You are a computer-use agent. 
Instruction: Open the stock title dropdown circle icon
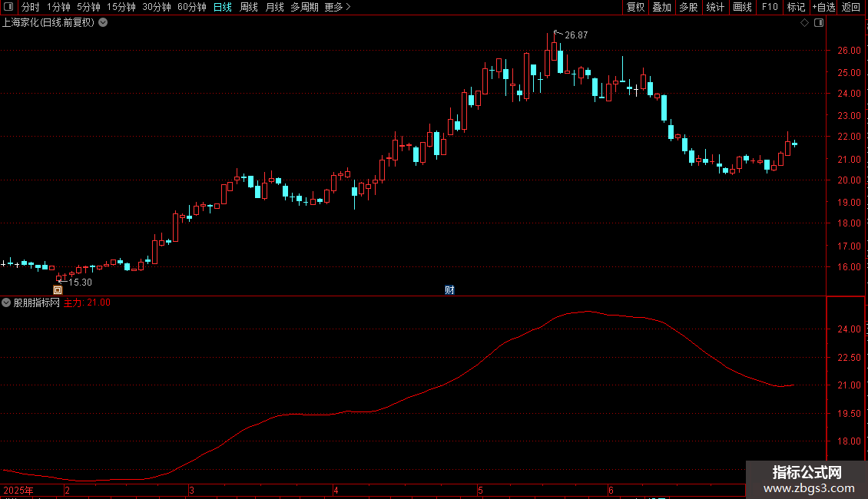(103, 23)
